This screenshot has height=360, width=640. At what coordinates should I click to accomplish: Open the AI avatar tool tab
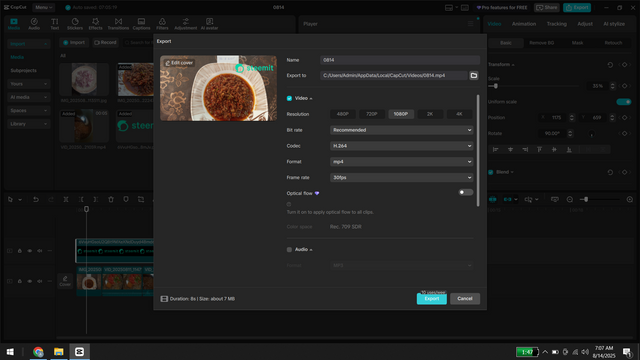click(209, 24)
